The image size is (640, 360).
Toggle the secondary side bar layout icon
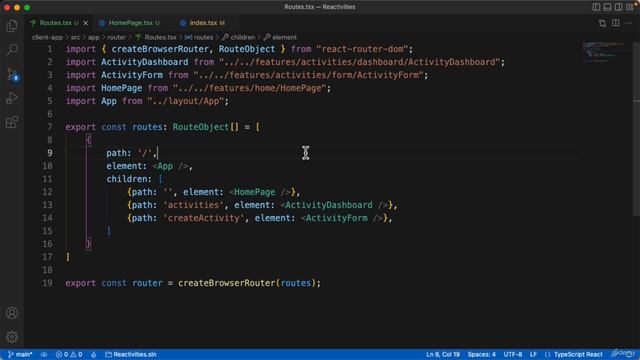coord(618,7)
